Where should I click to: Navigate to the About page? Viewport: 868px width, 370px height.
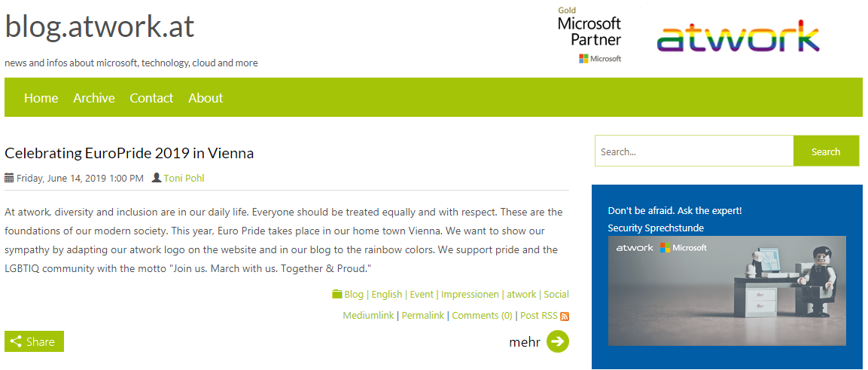[206, 98]
